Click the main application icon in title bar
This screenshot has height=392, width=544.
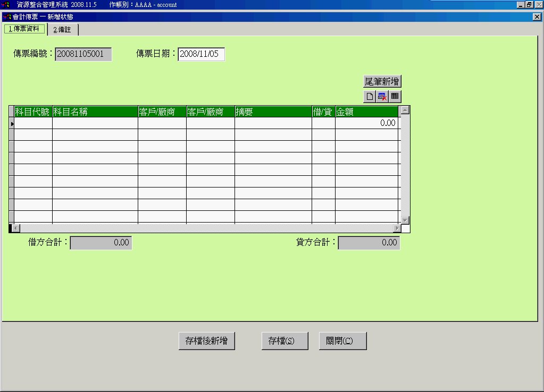click(x=5, y=4)
